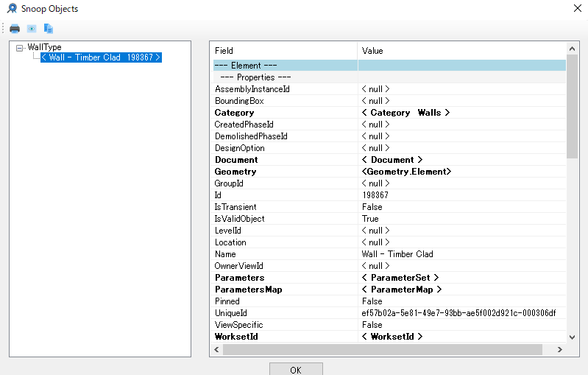Click the vertical scrollbar up arrow
The width and height of the screenshot is (588, 375).
(573, 49)
